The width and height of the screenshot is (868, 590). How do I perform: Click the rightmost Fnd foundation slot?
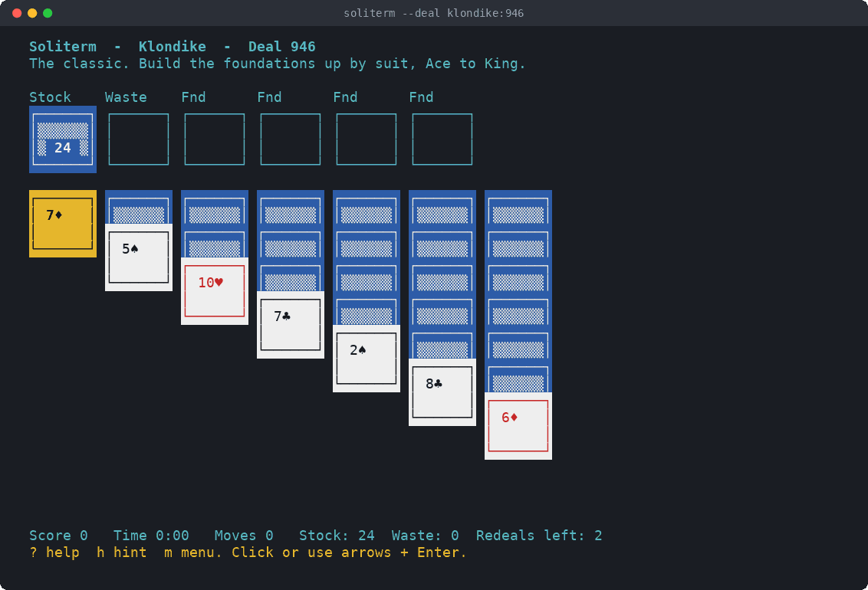click(442, 139)
